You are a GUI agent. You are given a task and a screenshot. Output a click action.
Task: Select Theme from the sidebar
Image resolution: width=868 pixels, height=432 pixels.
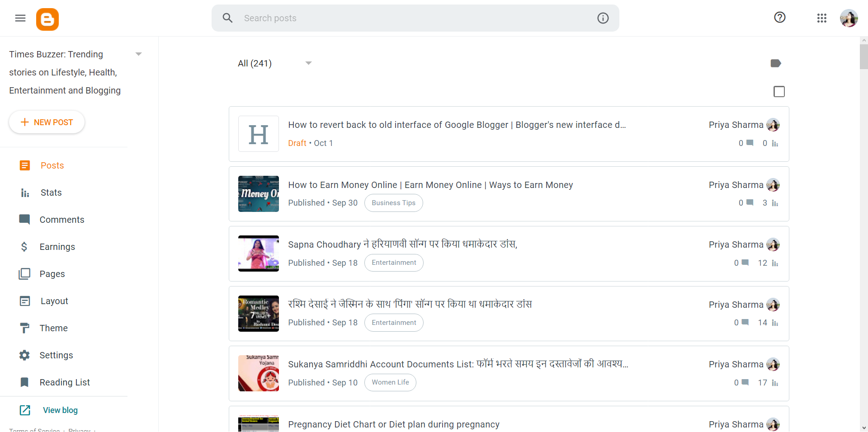tap(53, 328)
